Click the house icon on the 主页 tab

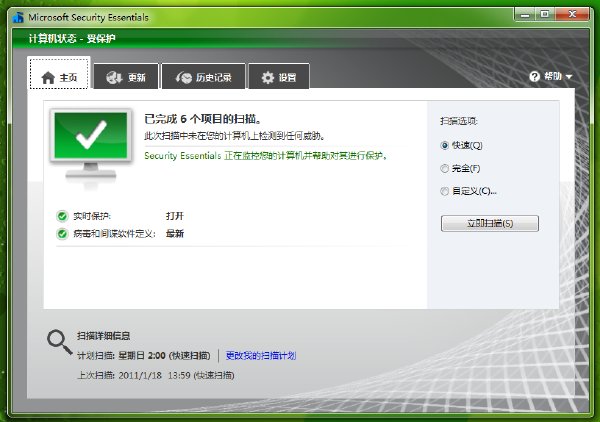(x=48, y=78)
